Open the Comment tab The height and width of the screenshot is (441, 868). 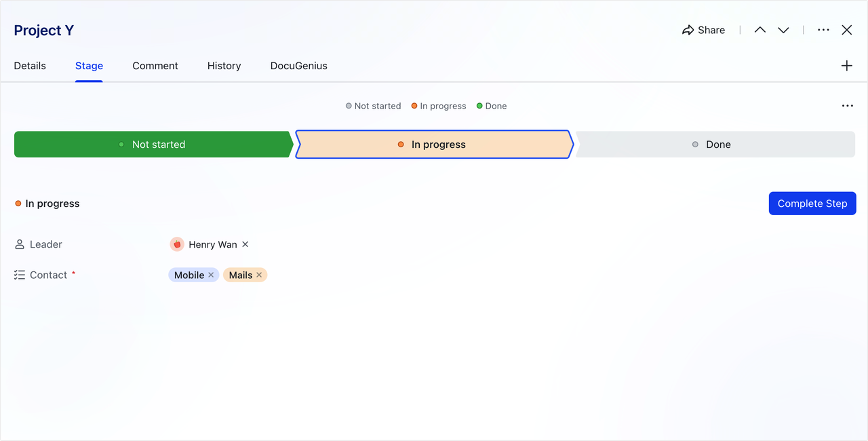coord(155,66)
